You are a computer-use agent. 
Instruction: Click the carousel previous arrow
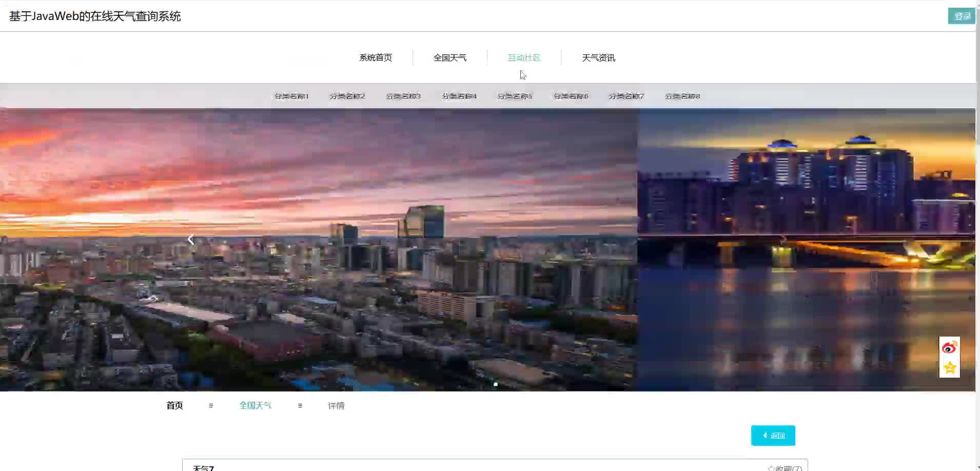[191, 240]
